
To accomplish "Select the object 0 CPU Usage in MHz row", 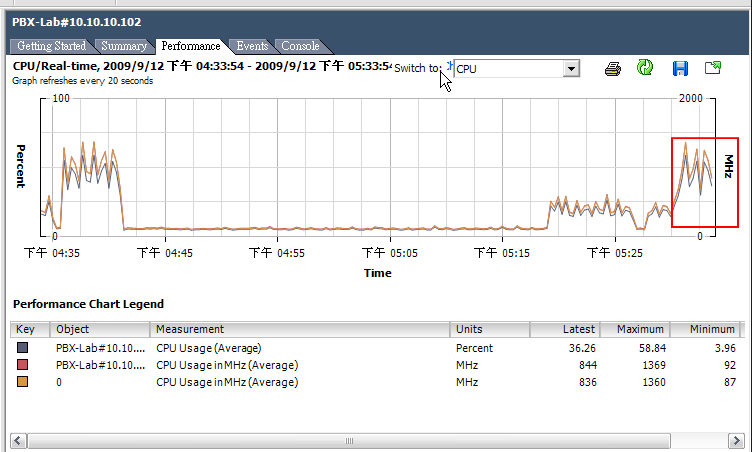I will click(376, 382).
